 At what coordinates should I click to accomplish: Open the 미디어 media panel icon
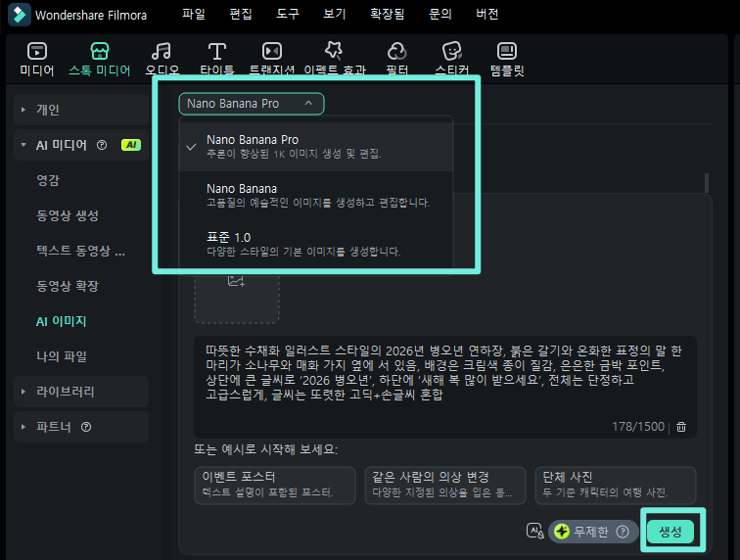click(x=37, y=51)
